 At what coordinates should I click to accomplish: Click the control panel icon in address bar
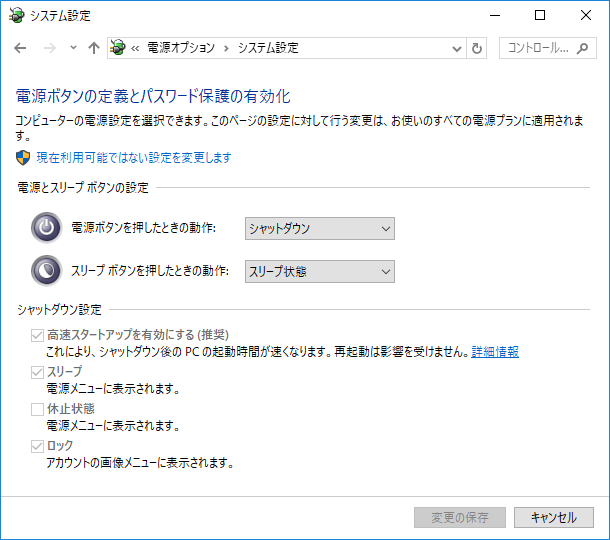pyautogui.click(x=119, y=48)
